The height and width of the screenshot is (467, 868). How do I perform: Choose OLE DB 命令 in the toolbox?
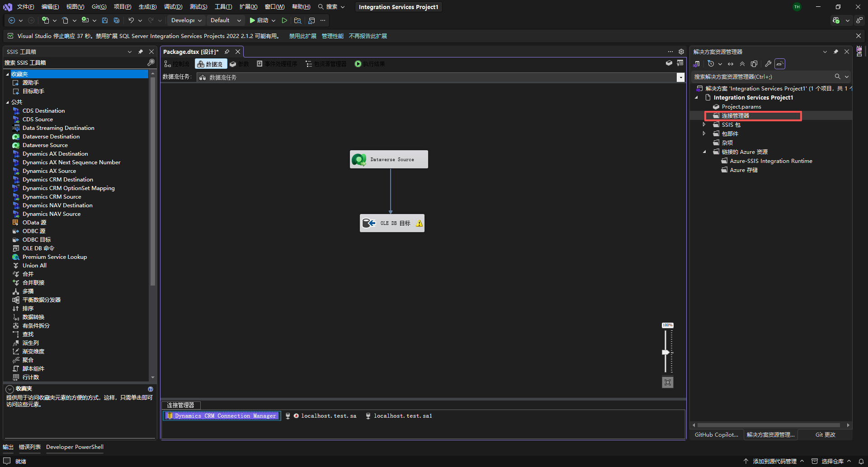click(x=38, y=248)
